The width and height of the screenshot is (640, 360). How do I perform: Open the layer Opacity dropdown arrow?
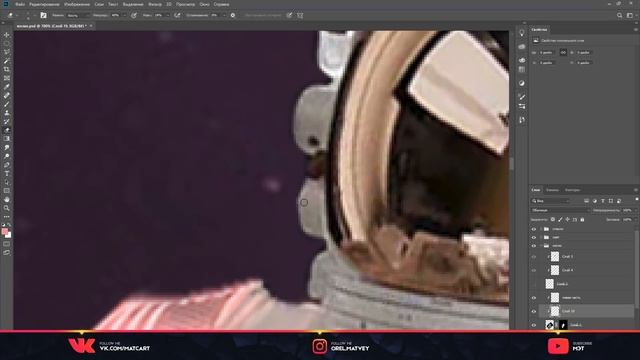(x=635, y=211)
